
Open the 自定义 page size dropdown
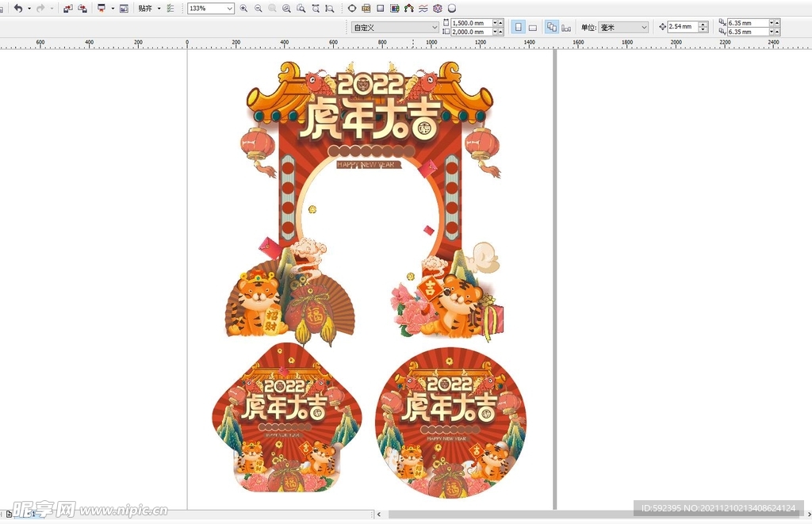point(435,26)
